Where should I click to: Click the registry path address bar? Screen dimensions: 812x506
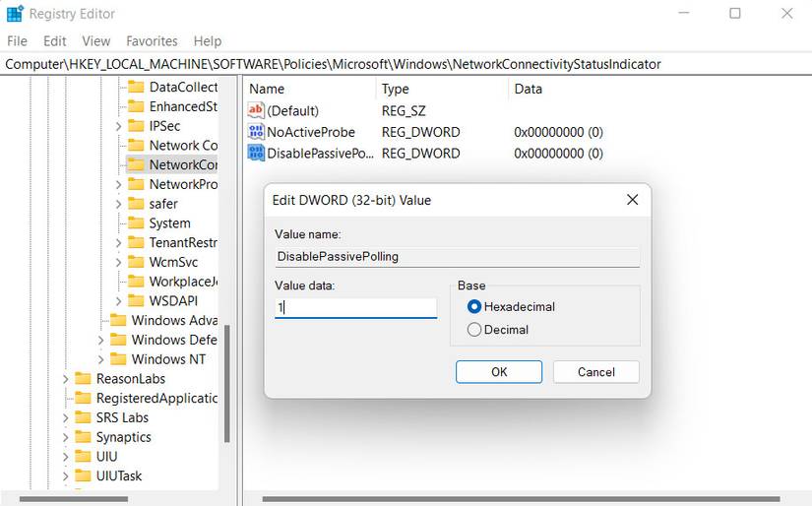coord(406,64)
